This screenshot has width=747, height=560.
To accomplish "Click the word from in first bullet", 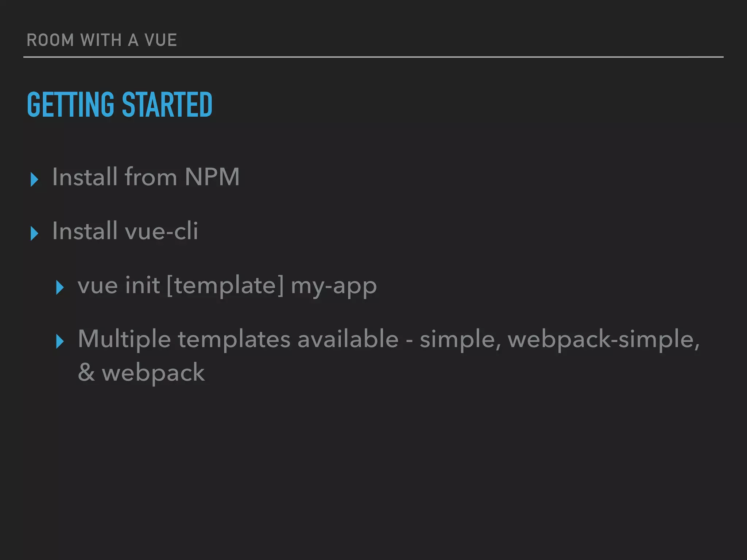I will (151, 177).
